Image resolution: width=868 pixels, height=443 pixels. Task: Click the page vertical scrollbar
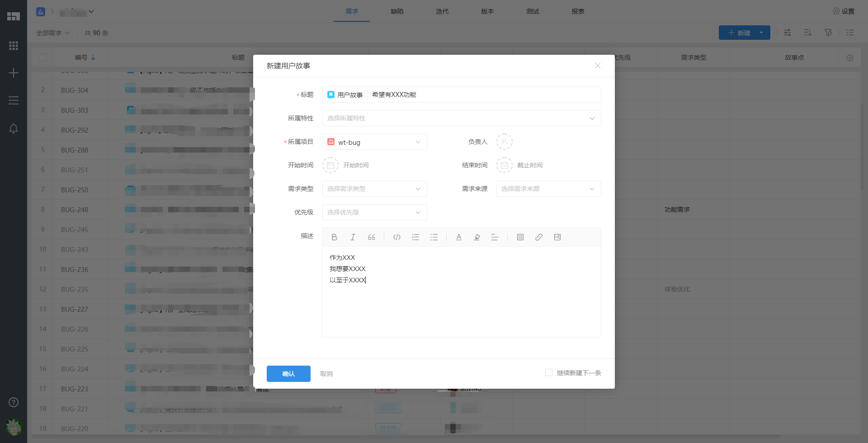(x=863, y=147)
